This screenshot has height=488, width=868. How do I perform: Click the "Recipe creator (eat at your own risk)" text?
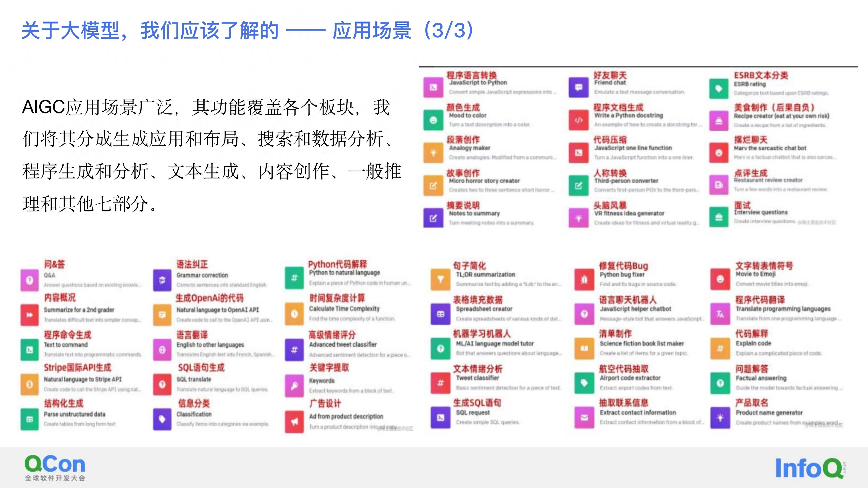click(781, 116)
